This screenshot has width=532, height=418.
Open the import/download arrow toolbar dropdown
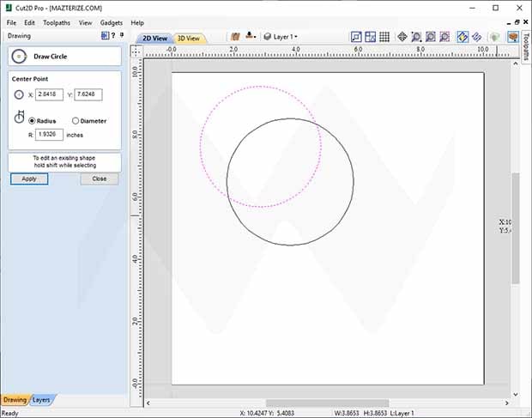click(251, 36)
